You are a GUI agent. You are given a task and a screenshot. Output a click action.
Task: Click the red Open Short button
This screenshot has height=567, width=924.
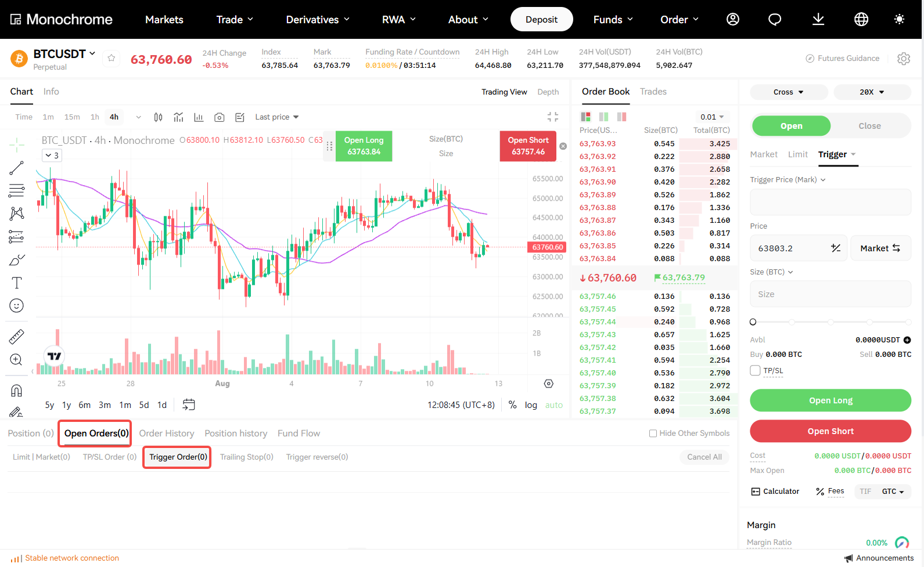pyautogui.click(x=830, y=431)
